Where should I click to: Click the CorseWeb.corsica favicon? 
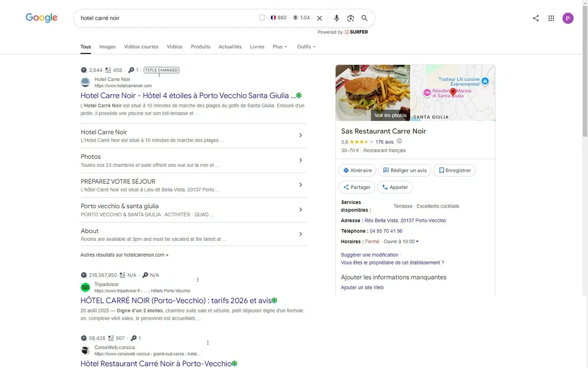point(85,350)
